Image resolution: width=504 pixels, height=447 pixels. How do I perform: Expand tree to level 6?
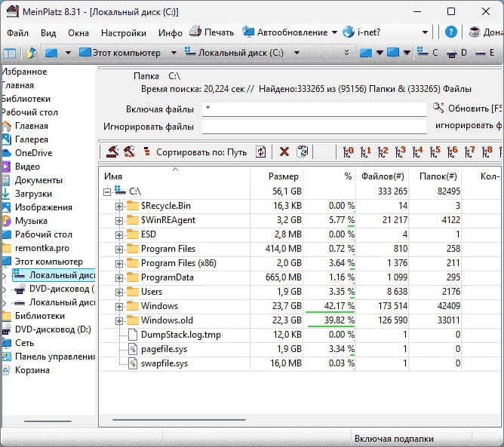point(452,152)
